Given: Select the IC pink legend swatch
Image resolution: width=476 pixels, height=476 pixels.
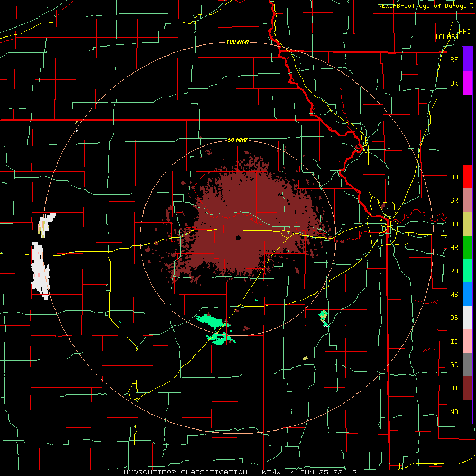Looking at the screenshot, I should point(467,341).
